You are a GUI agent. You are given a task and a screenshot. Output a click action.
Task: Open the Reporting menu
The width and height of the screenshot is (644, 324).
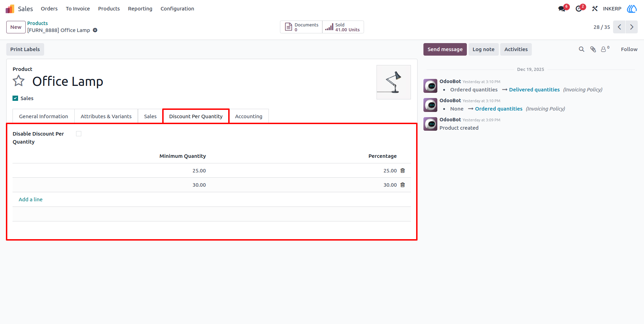(x=140, y=9)
